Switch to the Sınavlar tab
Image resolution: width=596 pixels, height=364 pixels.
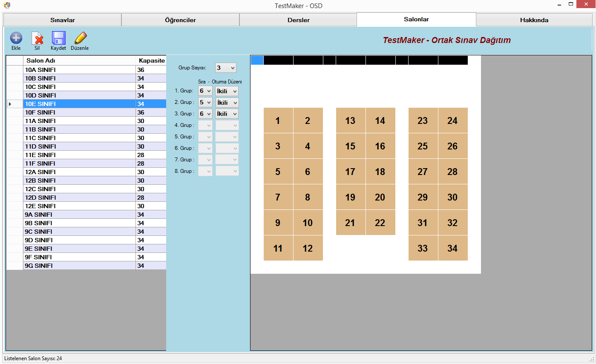pos(63,20)
